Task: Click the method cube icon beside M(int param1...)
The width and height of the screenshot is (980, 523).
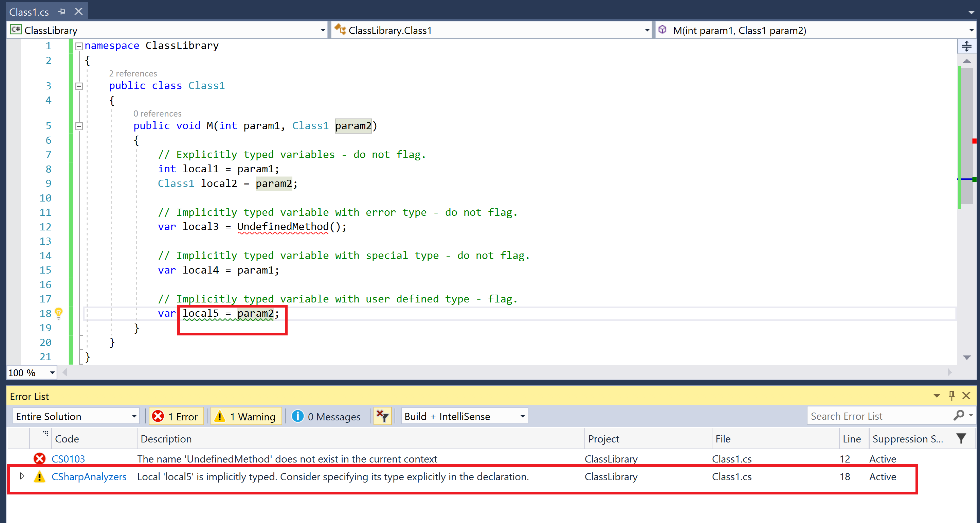Action: 663,29
